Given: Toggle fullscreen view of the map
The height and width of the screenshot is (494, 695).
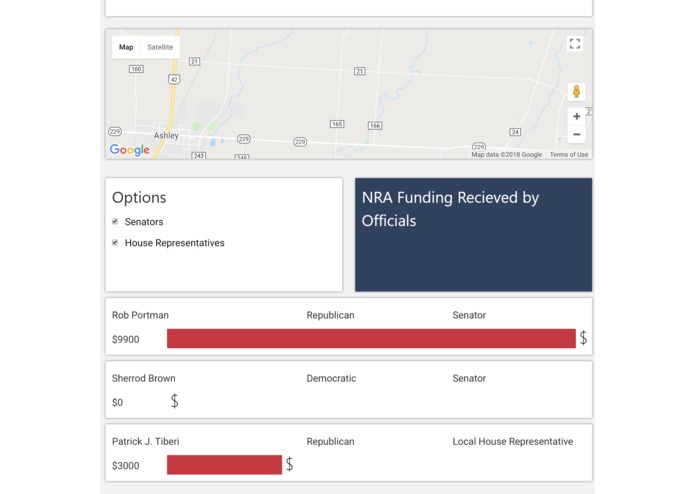Looking at the screenshot, I should (575, 44).
